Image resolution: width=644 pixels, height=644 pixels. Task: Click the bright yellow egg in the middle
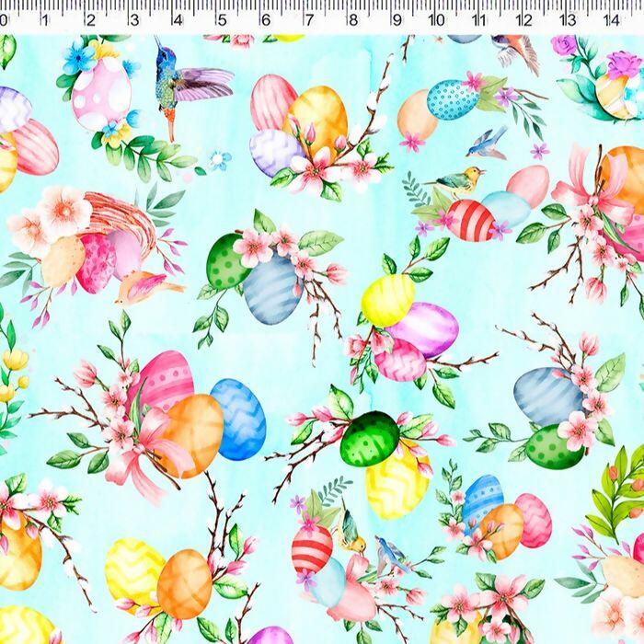387,299
